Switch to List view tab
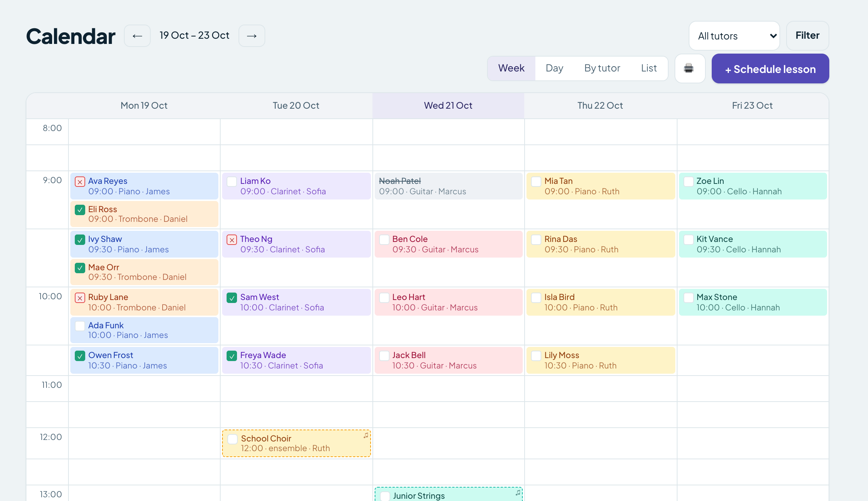Viewport: 868px width, 501px height. point(649,68)
